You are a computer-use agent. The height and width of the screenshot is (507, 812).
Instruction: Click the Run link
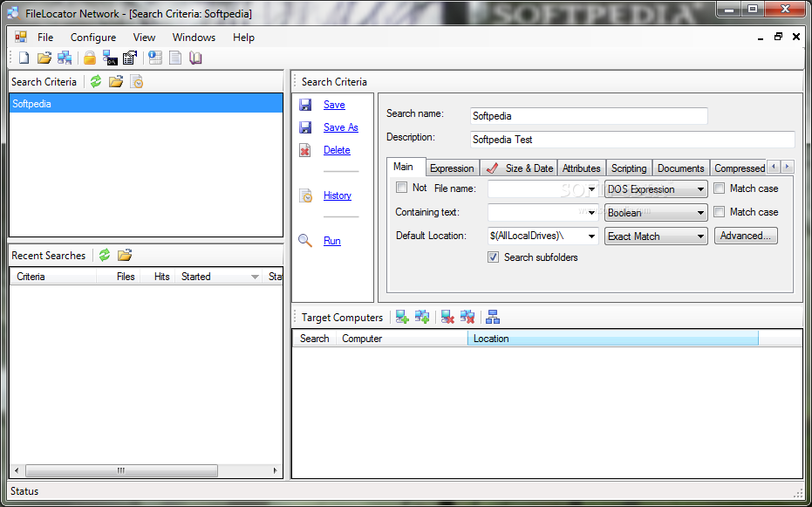coord(332,241)
